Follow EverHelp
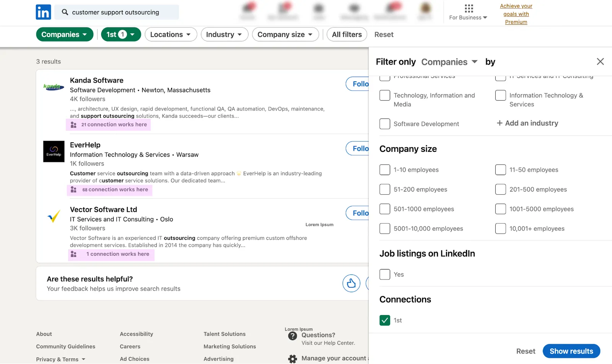612x364 pixels. click(x=358, y=148)
